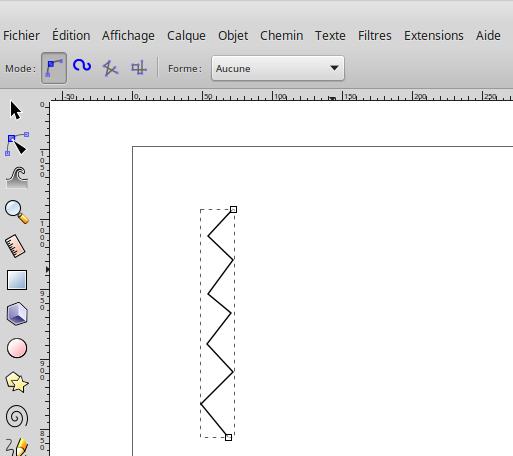This screenshot has height=456, width=513.
Task: Toggle regular Bezier path mode
Action: pos(54,68)
